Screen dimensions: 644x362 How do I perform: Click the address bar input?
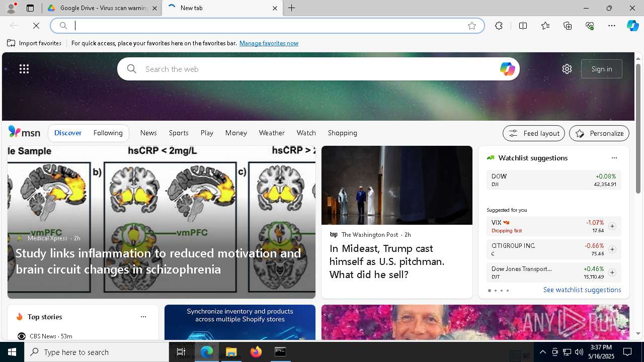pos(267,26)
